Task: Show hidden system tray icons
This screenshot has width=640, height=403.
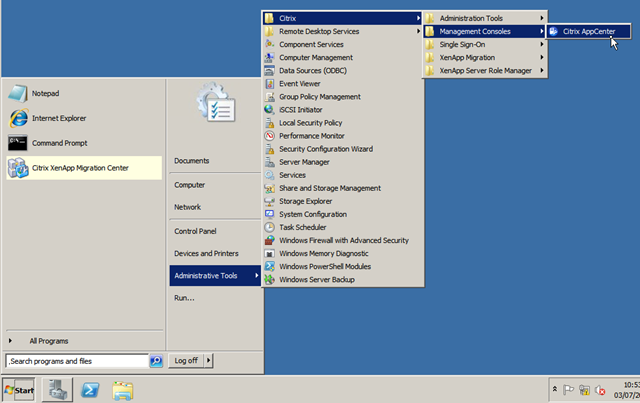Action: 555,389
